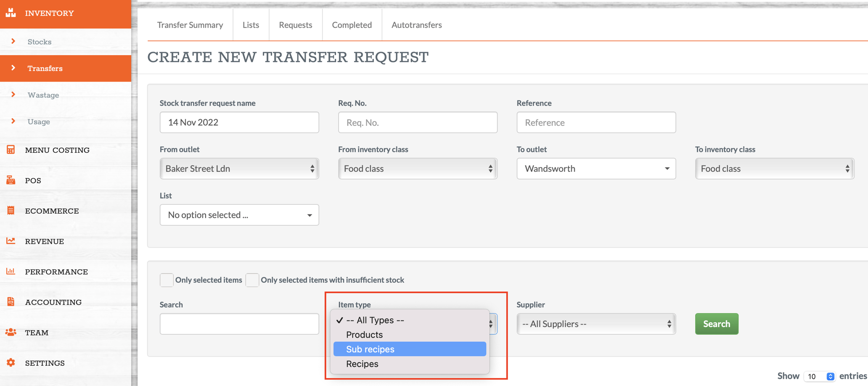Check Only selected items with insufficient stock
This screenshot has width=868, height=386.
click(x=252, y=280)
